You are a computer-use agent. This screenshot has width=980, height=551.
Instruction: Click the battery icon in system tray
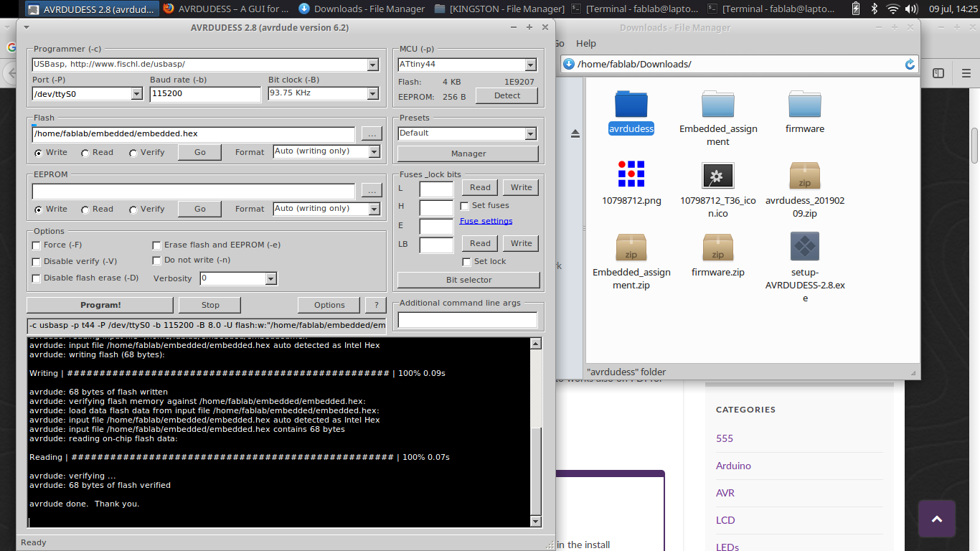click(x=856, y=9)
